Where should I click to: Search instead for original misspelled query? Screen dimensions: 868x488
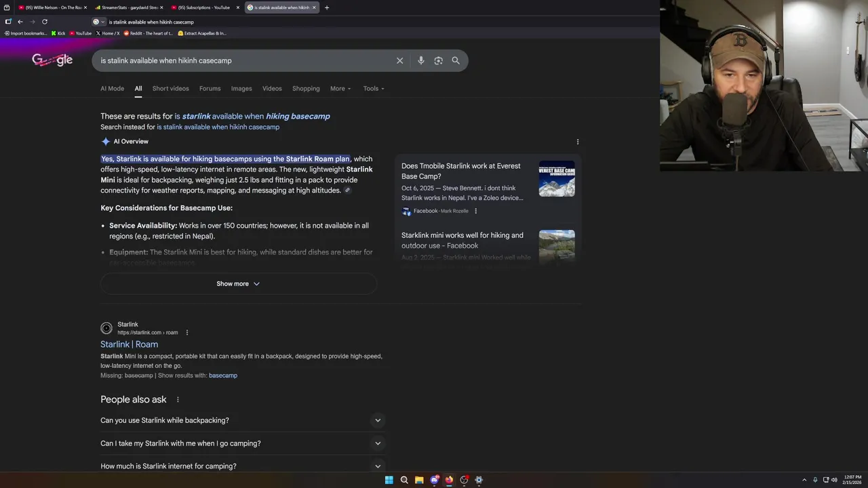218,127
